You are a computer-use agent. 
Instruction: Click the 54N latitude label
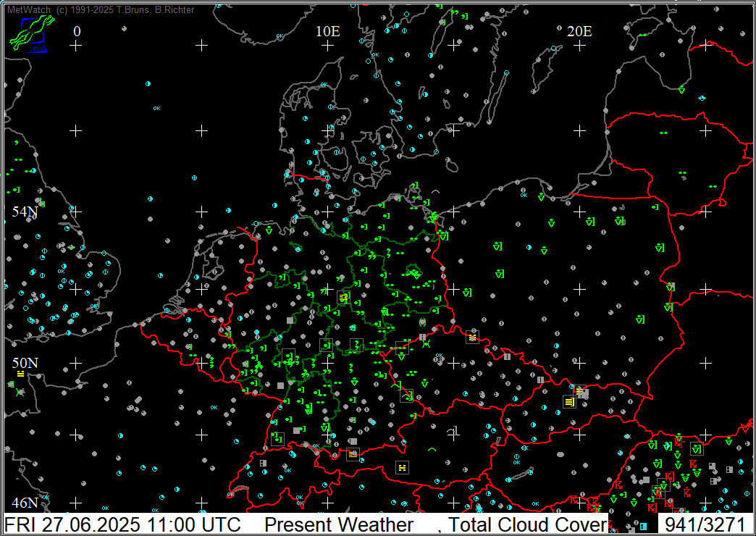tap(25, 212)
